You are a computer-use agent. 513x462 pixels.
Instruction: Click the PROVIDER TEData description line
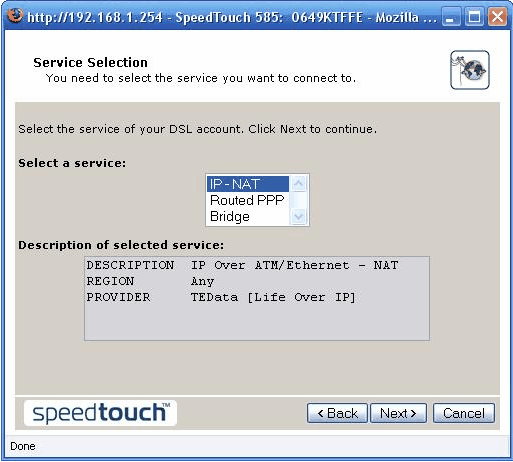(221, 297)
